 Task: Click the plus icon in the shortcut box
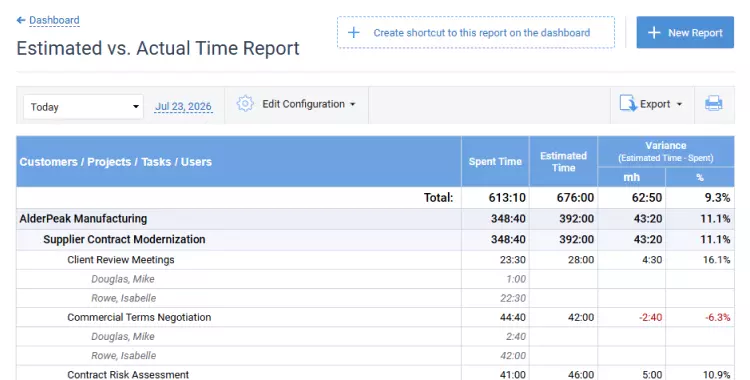(353, 33)
